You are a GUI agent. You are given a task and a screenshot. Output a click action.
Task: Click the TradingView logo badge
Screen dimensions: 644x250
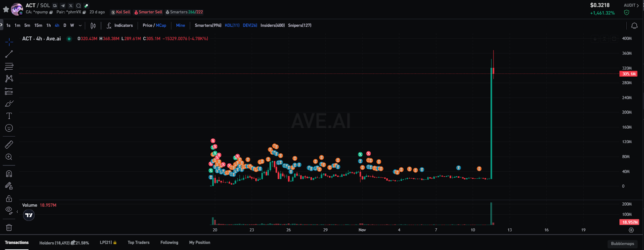(x=29, y=215)
